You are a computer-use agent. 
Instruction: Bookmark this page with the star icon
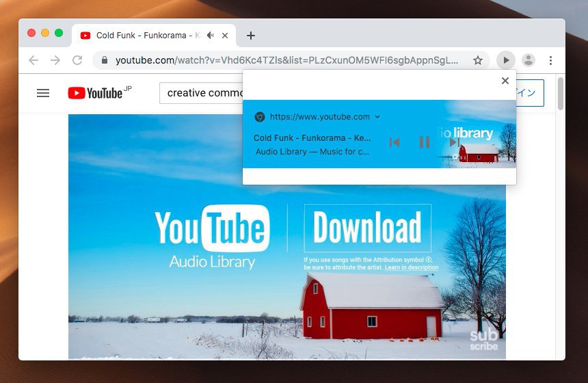tap(477, 60)
